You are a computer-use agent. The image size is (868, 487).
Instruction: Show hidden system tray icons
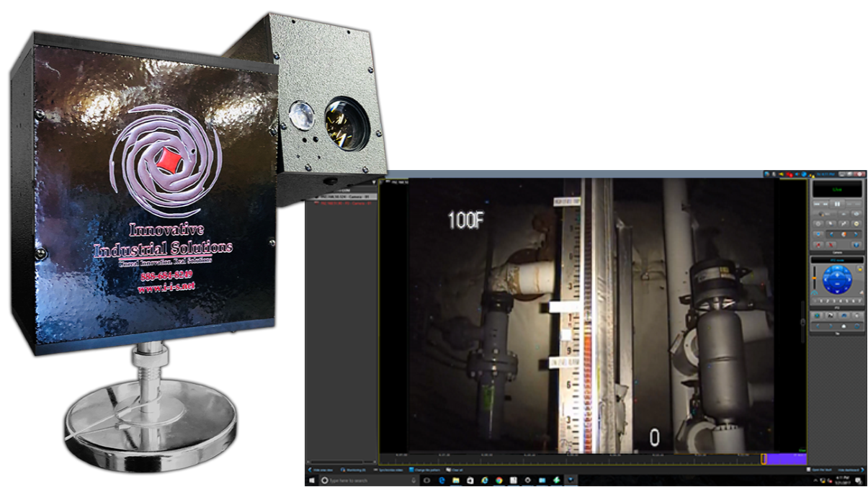pyautogui.click(x=815, y=480)
